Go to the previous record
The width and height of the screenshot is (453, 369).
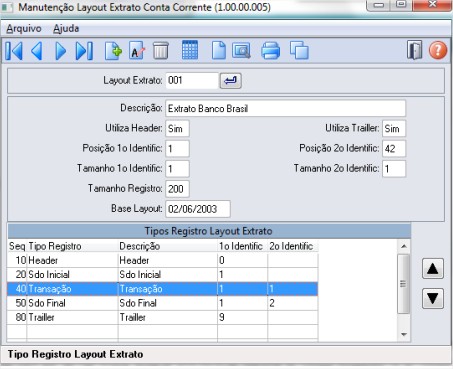pyautogui.click(x=37, y=51)
